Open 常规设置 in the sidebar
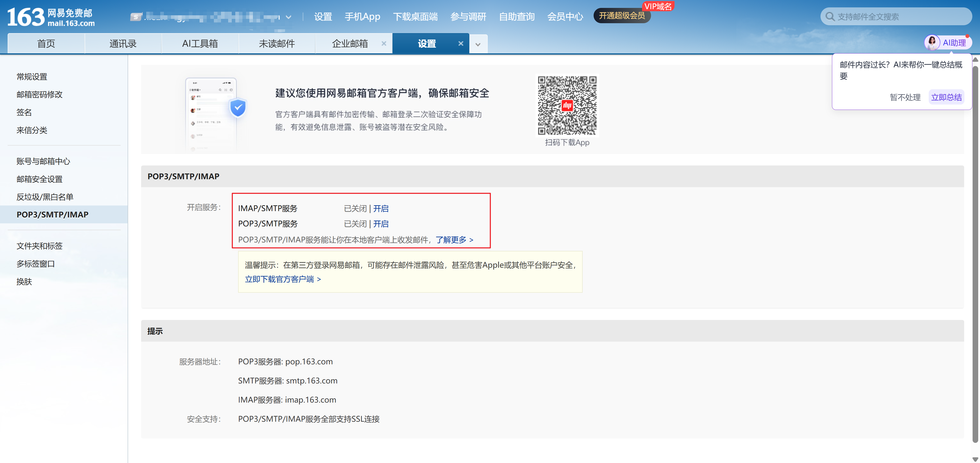This screenshot has width=980, height=463. [32, 77]
